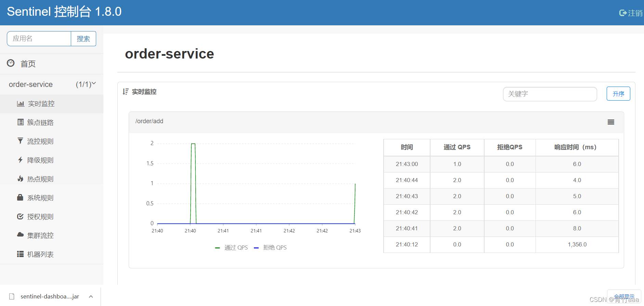Focus the 应用名 app name search field
The image size is (644, 306).
(39, 39)
